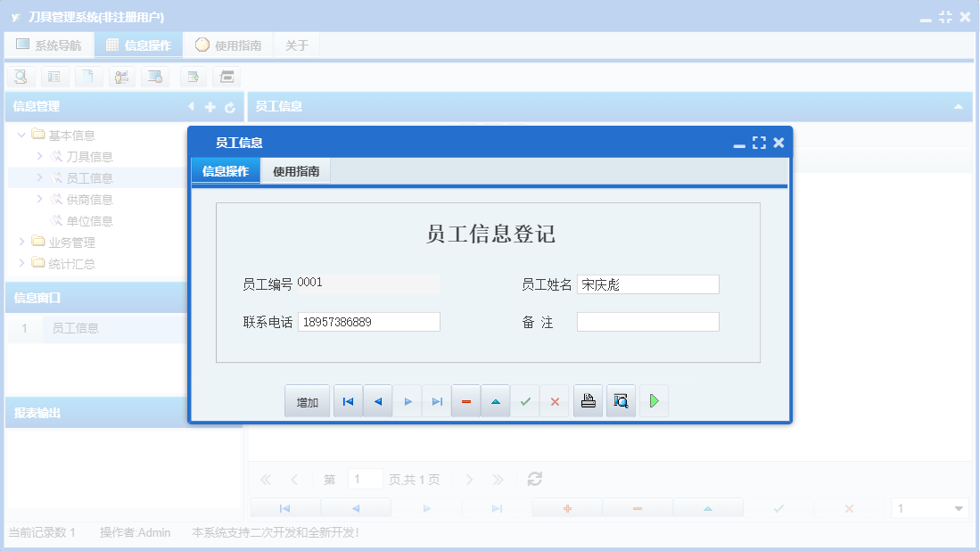Jump to first record in the dialog
The image size is (980, 551).
[348, 400]
